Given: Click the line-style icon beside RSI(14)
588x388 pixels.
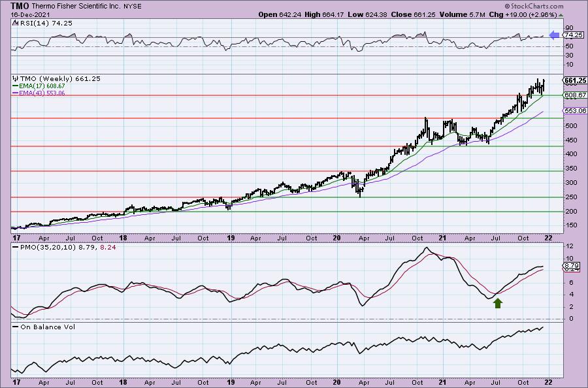Looking at the screenshot, I should (14, 23).
